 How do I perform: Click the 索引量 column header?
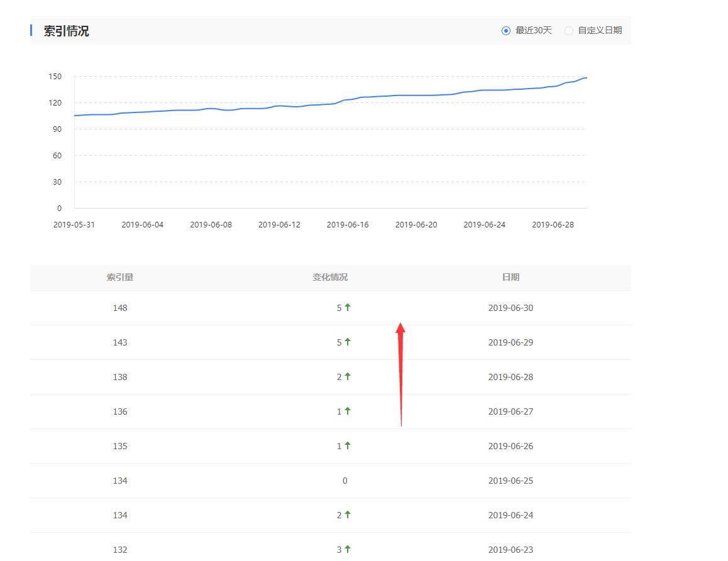(120, 277)
